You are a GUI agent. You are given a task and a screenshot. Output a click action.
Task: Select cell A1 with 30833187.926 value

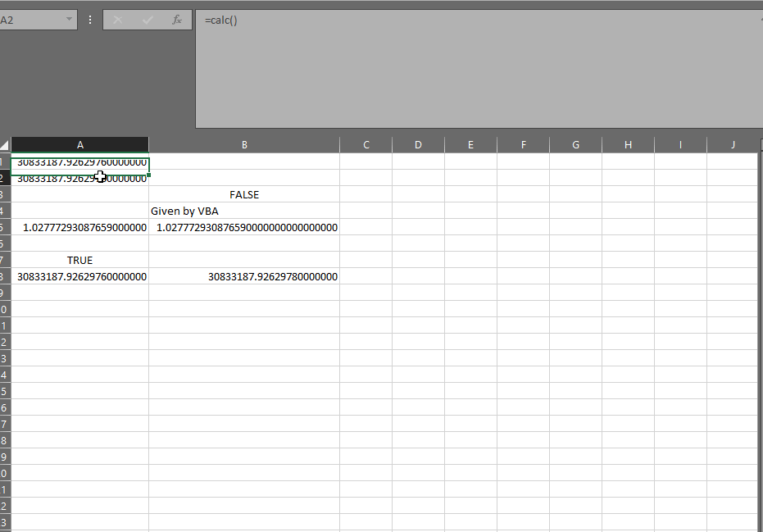[79, 161]
